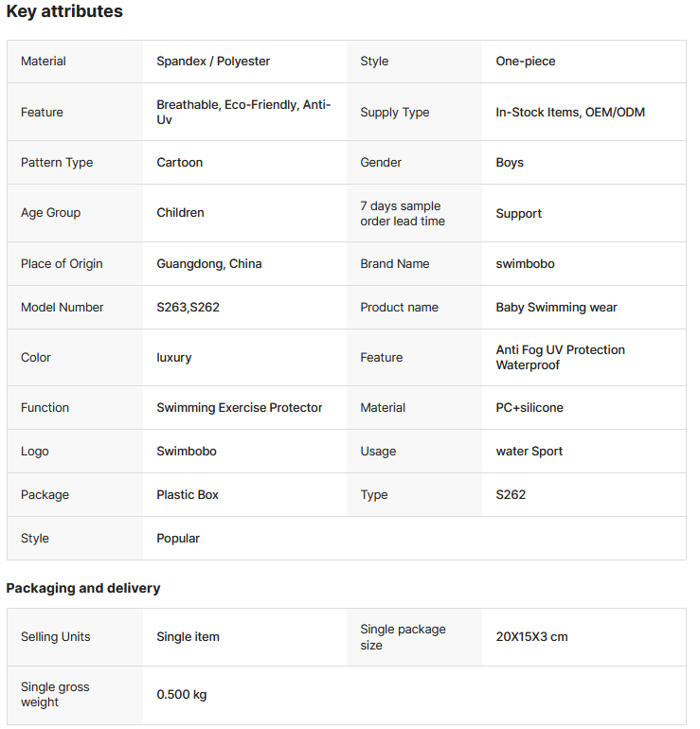Screen dimensions: 700x729
Task: Click the Boys gender value
Action: pos(510,163)
